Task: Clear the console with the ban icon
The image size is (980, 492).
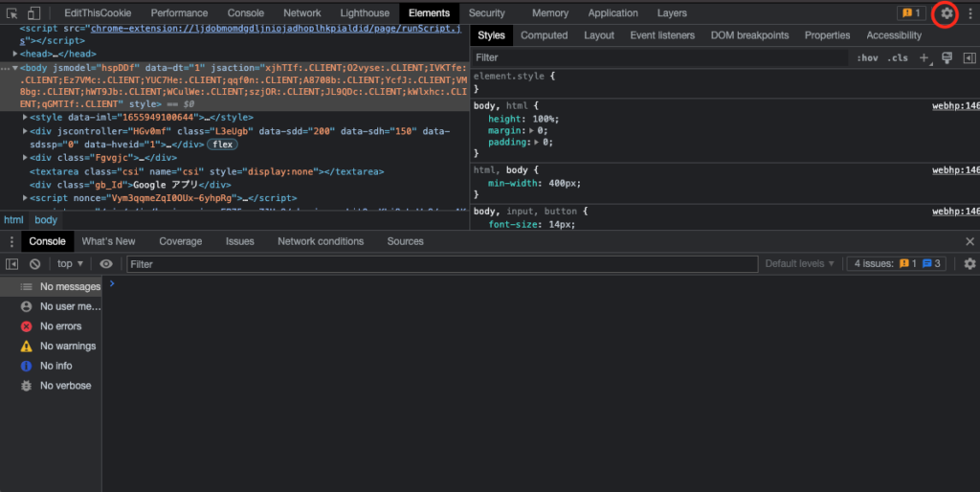Action: coord(34,264)
